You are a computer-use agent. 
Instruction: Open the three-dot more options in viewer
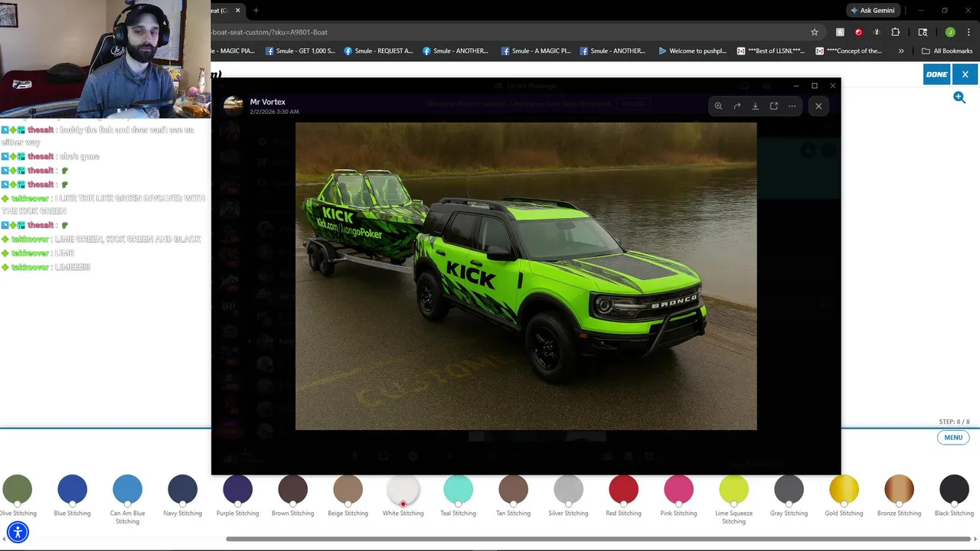pyautogui.click(x=792, y=106)
